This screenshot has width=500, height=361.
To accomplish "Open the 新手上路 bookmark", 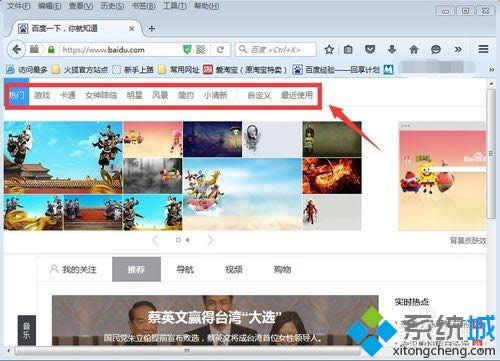I will pyautogui.click(x=133, y=70).
